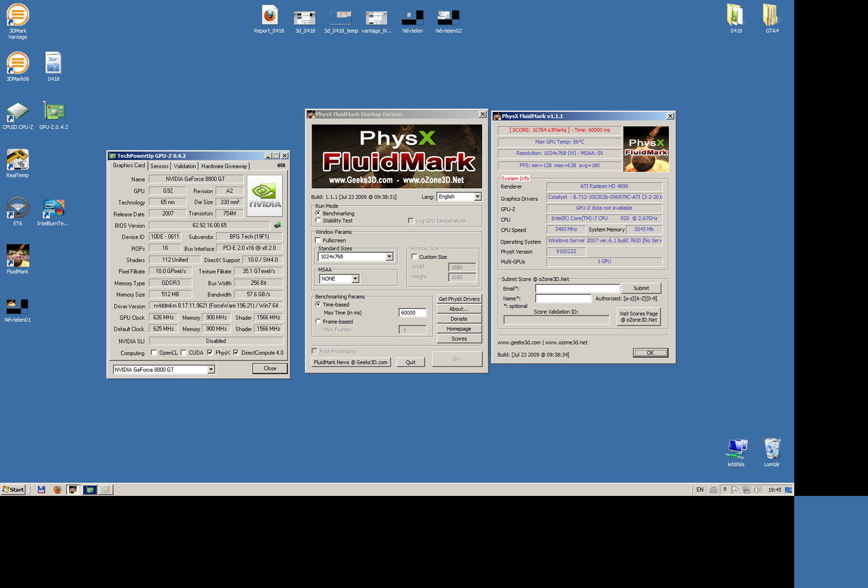Toggle CUDA checkbox in GPU-Z
This screenshot has width=868, height=588.
click(184, 353)
